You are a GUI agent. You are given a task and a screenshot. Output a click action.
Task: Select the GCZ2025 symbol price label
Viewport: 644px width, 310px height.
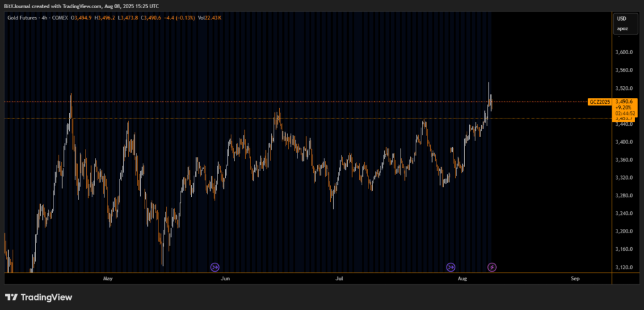click(599, 101)
